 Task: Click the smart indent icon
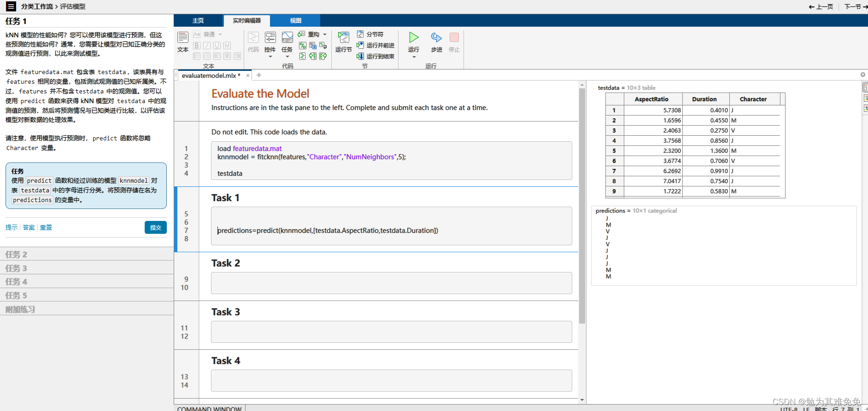click(x=303, y=56)
